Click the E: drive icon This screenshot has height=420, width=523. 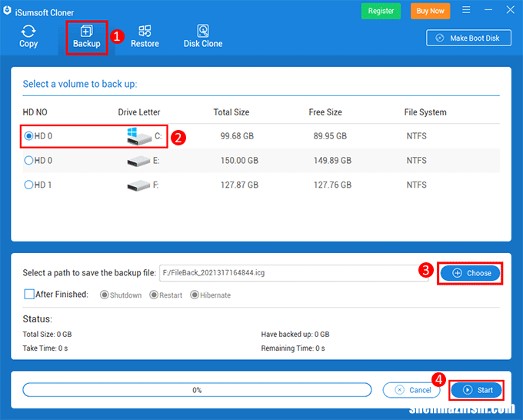(138, 161)
